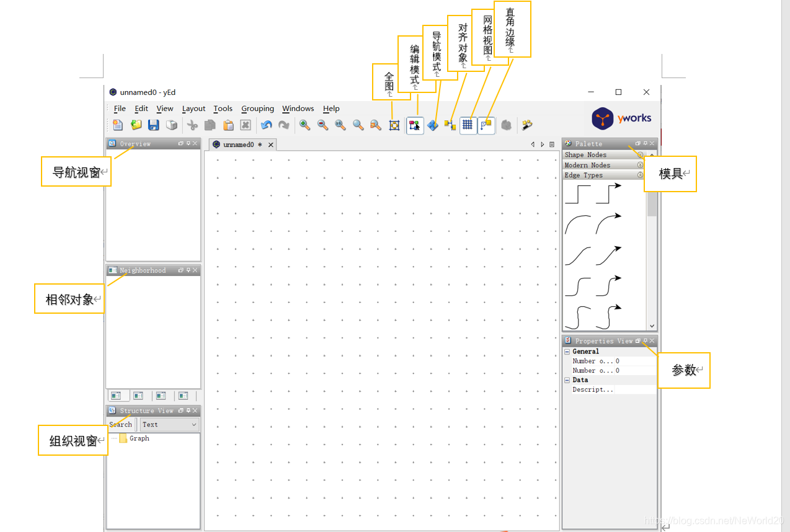Open the Text search type dropdown
The height and width of the screenshot is (532, 790).
tap(169, 425)
